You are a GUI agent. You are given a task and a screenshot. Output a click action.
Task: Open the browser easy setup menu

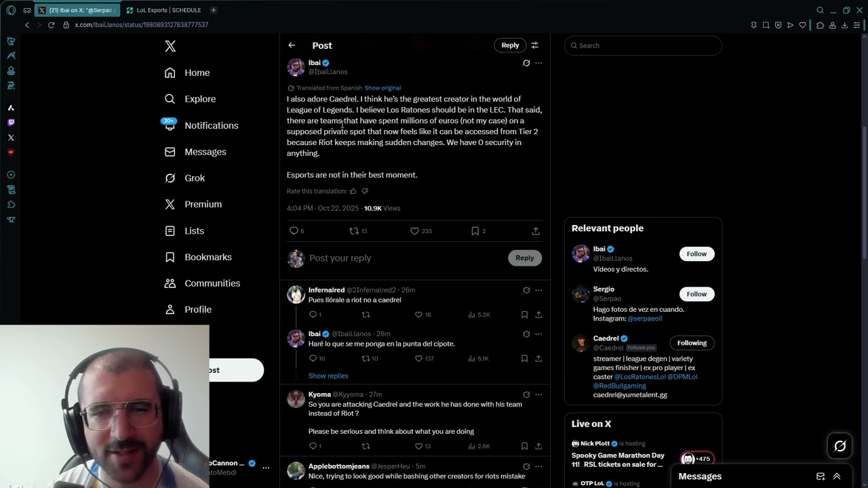pyautogui.click(x=856, y=25)
